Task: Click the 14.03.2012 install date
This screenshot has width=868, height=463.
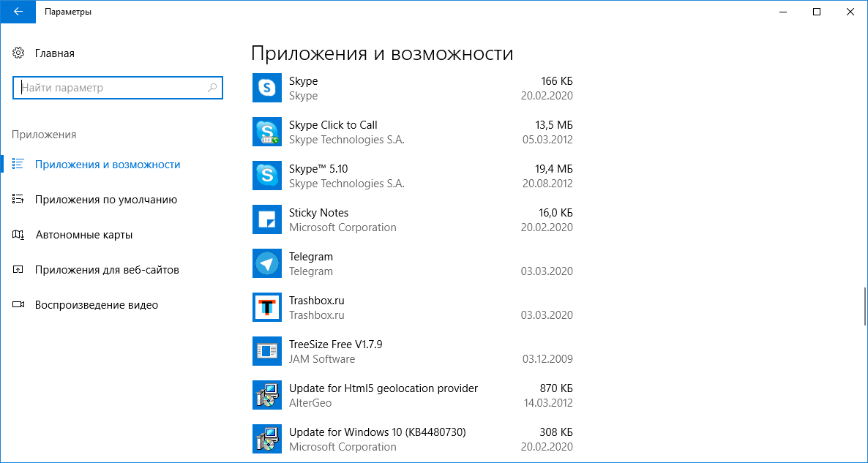Action: click(548, 403)
